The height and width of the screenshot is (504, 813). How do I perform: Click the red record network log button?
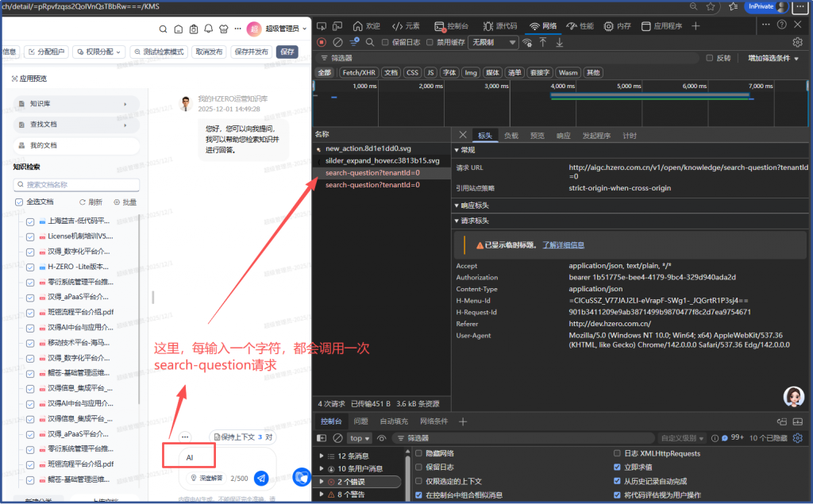(322, 42)
